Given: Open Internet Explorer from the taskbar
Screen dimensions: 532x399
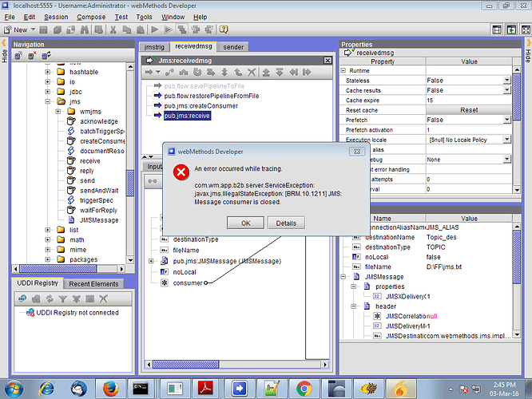Looking at the screenshot, I should tap(46, 389).
